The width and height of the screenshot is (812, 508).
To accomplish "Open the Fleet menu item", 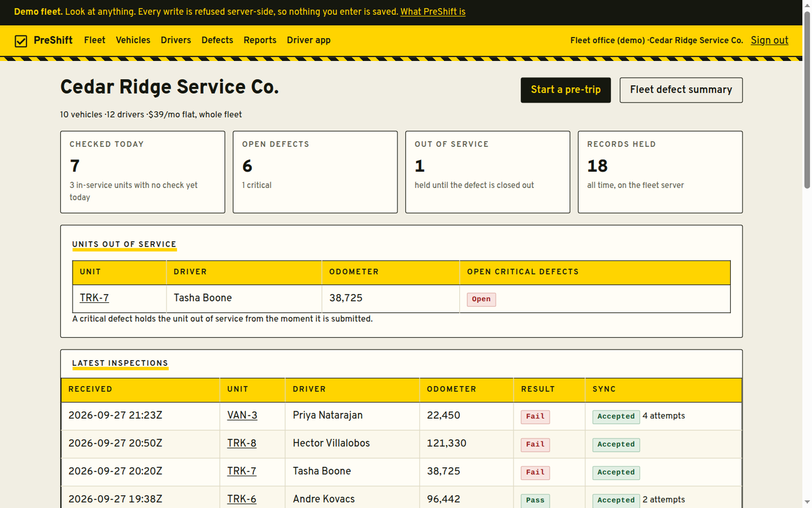I will pos(95,41).
